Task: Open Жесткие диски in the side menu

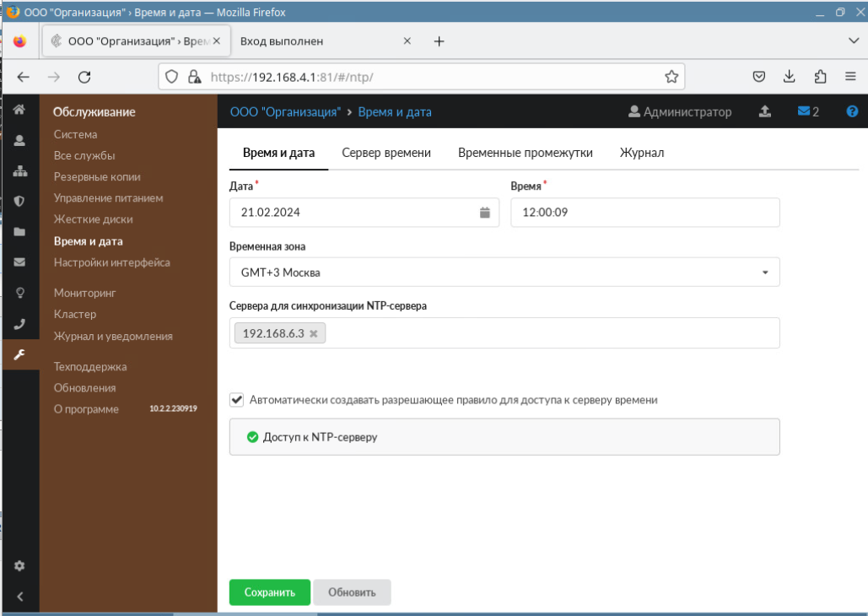Action: coord(94,219)
